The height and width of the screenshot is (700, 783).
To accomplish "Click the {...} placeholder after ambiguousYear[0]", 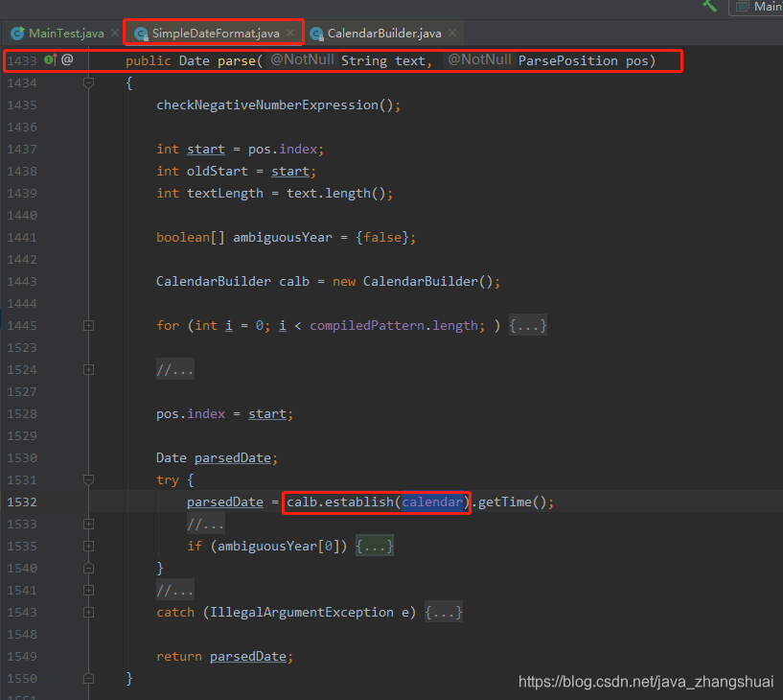I will pos(375,547).
